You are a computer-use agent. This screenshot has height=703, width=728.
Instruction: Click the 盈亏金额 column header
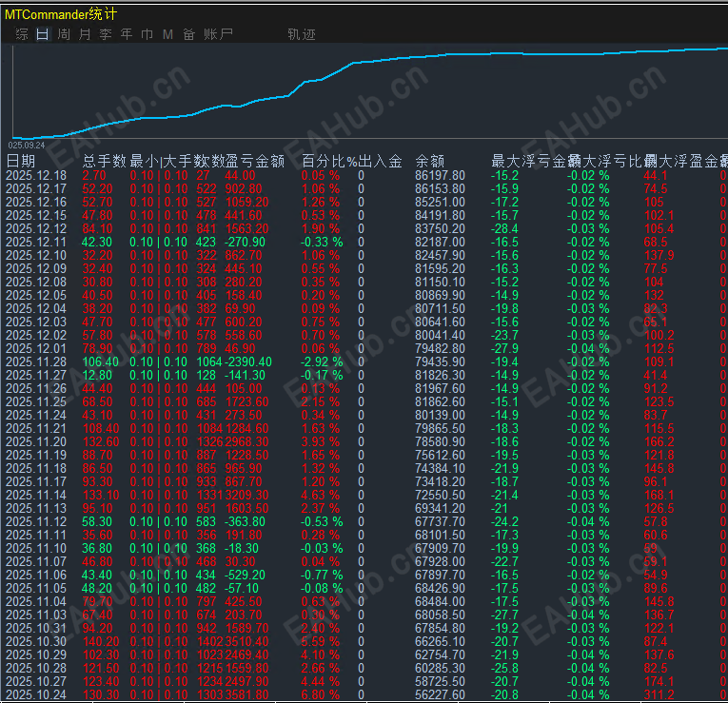click(x=255, y=161)
